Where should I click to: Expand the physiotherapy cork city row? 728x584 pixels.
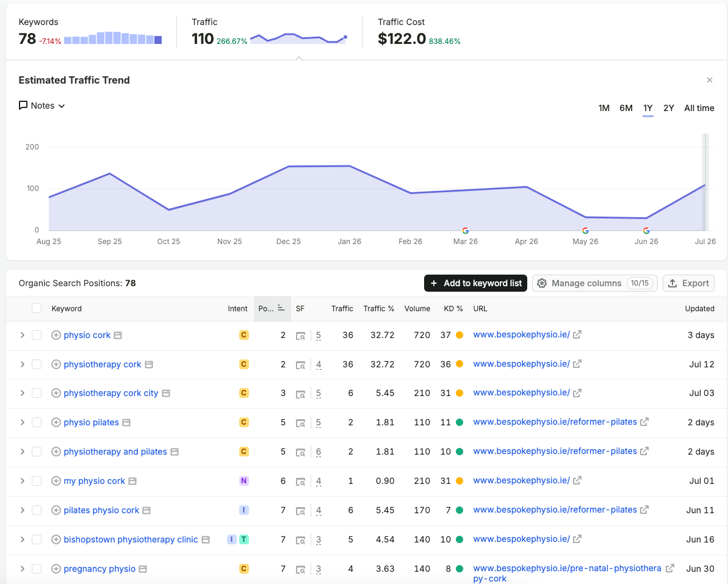22,393
